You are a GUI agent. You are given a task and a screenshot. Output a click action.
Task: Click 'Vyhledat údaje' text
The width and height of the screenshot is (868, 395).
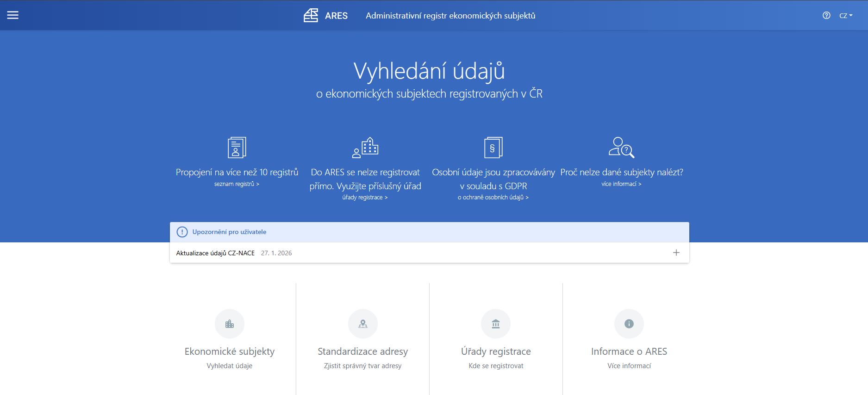pyautogui.click(x=230, y=366)
